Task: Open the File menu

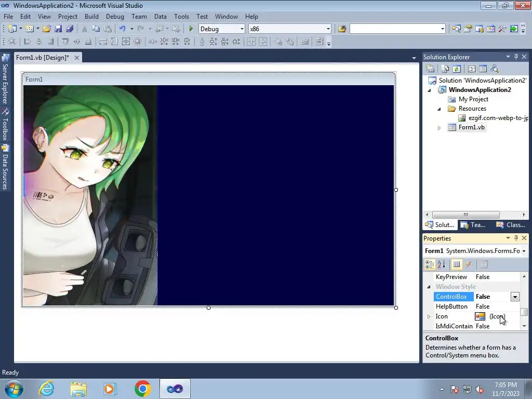Action: coord(8,16)
